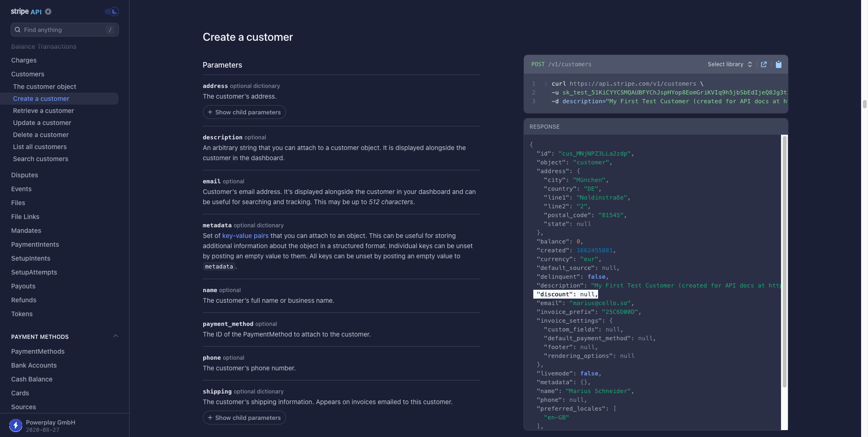Click the highlighted "discount": null line
Viewport: 868px width, 437px height.
[x=566, y=294]
